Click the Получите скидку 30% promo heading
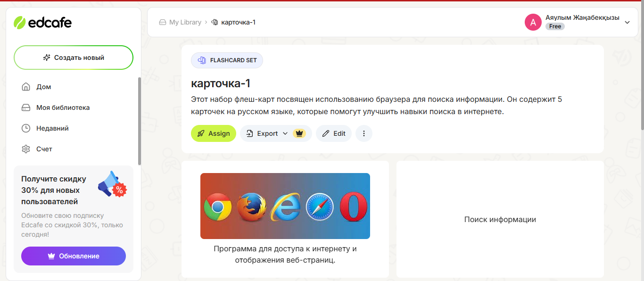644x281 pixels. click(54, 190)
